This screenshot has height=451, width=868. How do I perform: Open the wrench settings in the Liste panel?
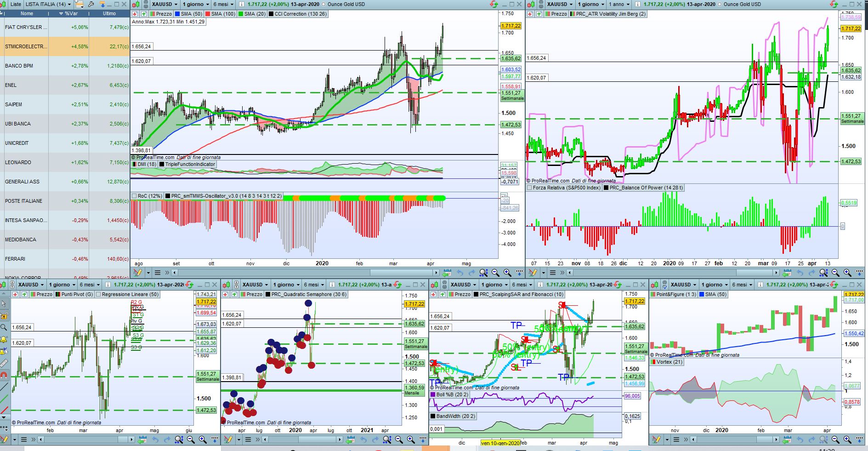tap(91, 4)
